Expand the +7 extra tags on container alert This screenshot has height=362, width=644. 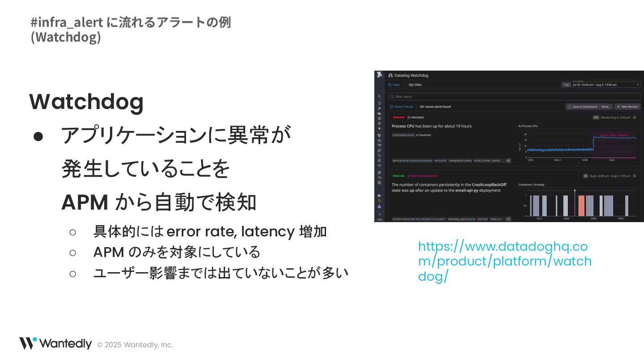508,219
